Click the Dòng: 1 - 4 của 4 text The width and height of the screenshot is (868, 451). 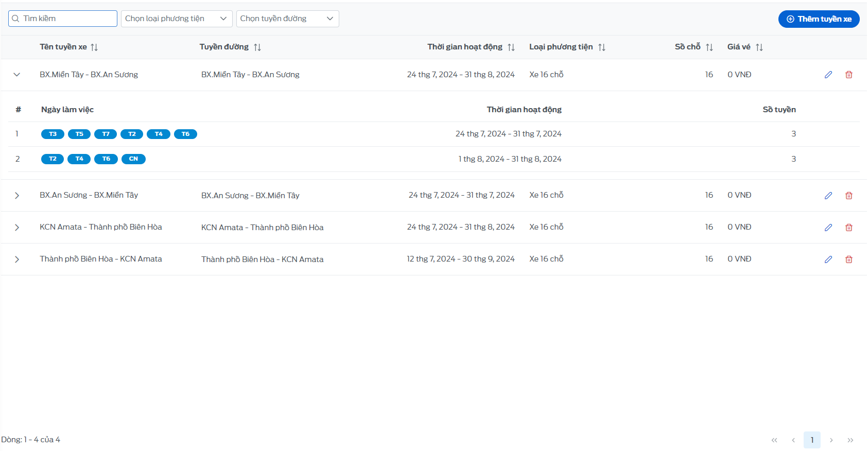(31, 440)
